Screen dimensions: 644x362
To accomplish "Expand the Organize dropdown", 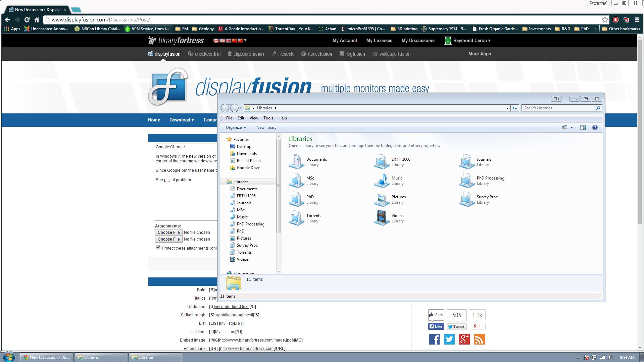I will (x=236, y=127).
